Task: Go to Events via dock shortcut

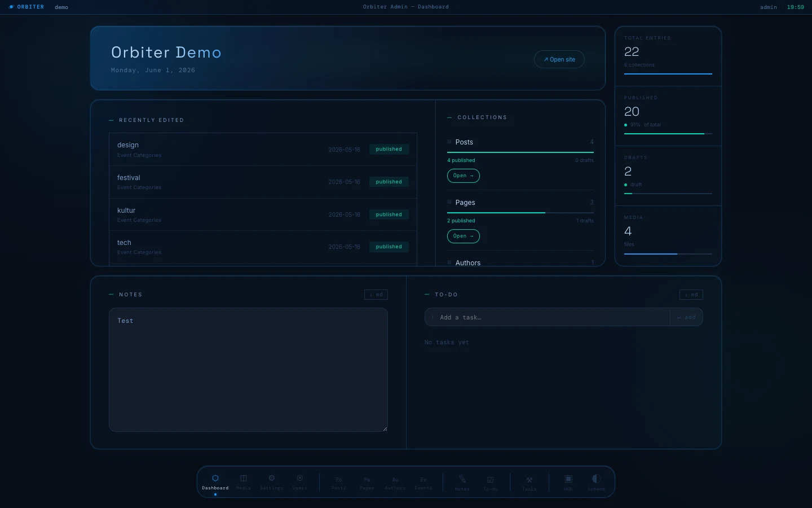Action: click(x=423, y=483)
